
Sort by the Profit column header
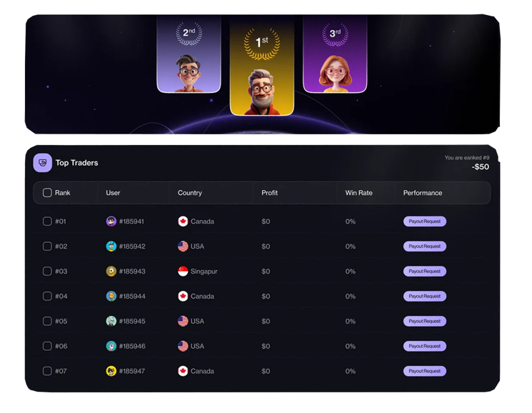click(270, 193)
